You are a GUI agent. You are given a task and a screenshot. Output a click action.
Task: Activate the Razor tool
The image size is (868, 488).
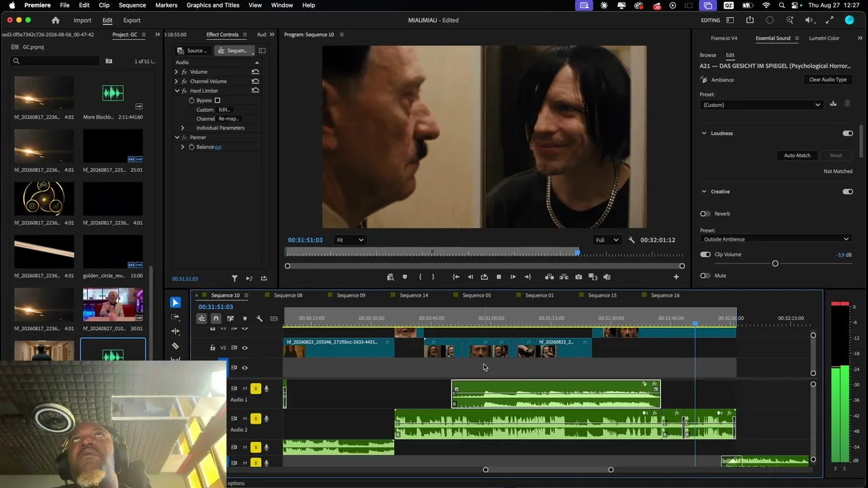click(x=176, y=346)
